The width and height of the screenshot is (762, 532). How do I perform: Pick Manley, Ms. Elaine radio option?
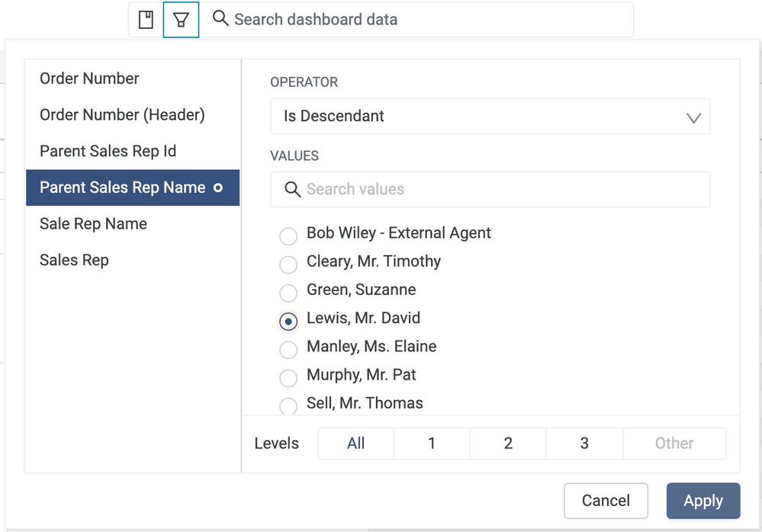(288, 350)
